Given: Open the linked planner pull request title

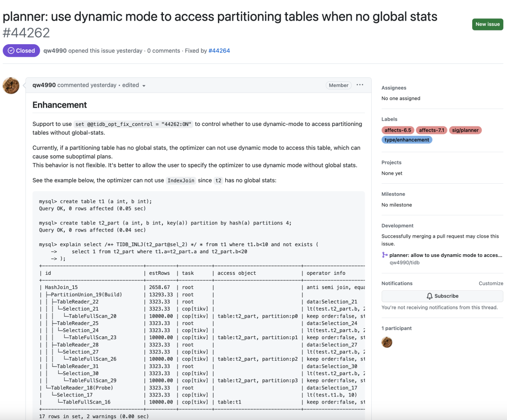Looking at the screenshot, I should [446, 255].
